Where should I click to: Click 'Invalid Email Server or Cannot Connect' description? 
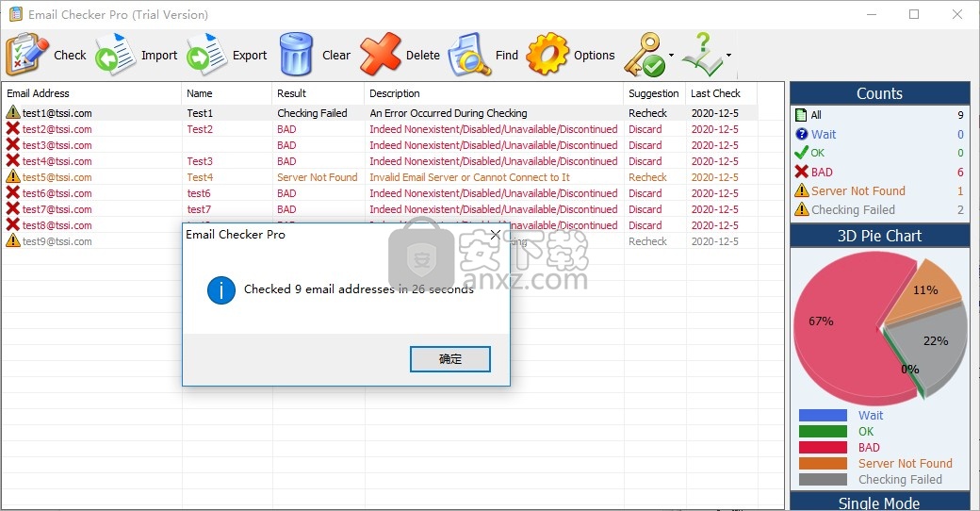(469, 177)
